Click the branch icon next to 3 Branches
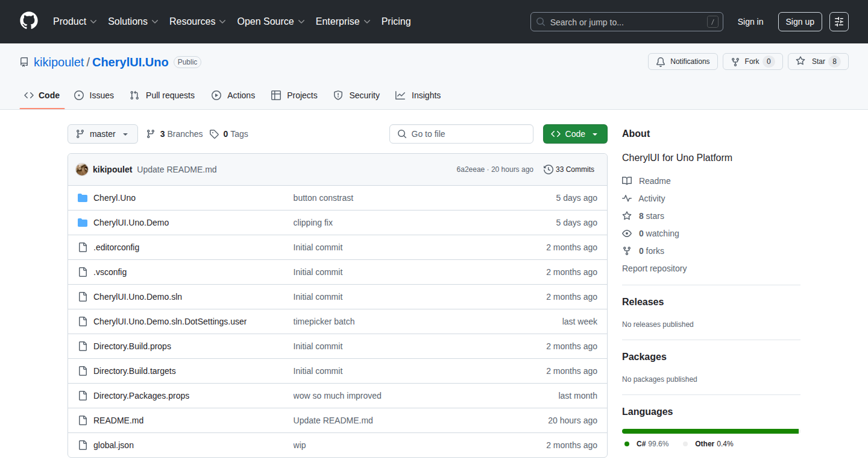Viewport: 868px width, 459px height. (x=151, y=134)
